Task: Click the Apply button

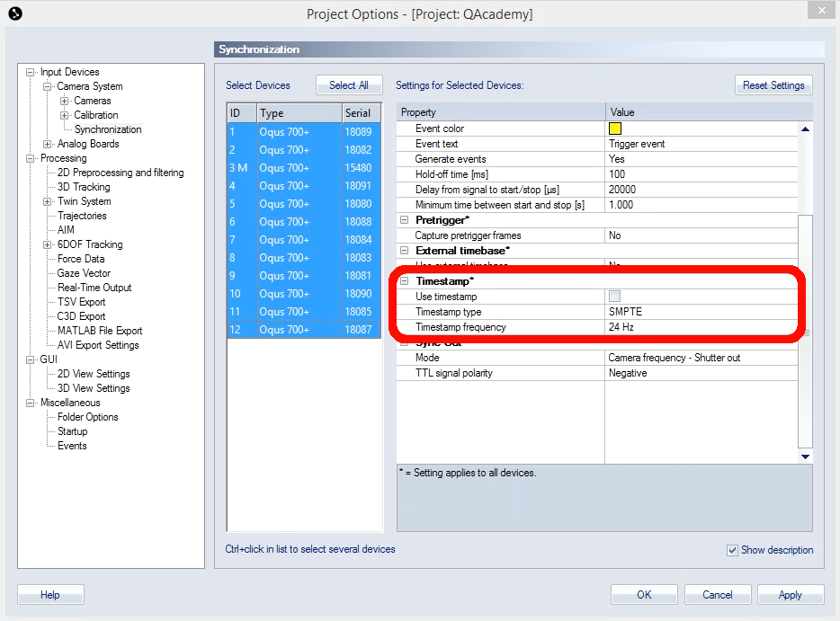Action: point(790,595)
